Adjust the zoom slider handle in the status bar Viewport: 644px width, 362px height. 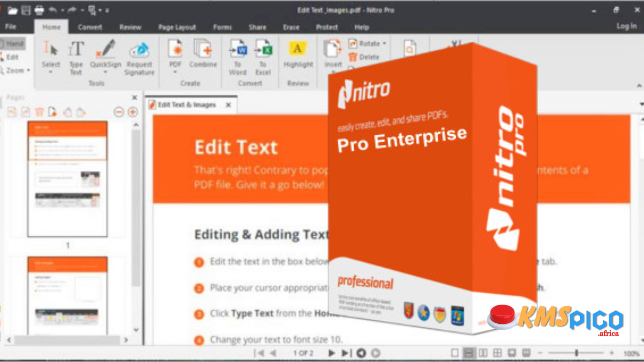tap(576, 353)
